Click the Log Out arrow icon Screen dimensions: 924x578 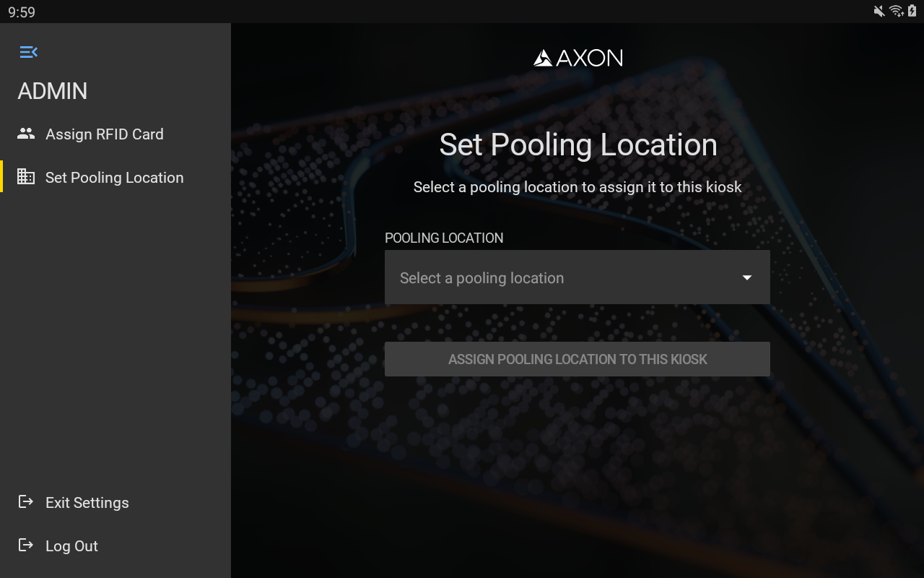point(26,545)
